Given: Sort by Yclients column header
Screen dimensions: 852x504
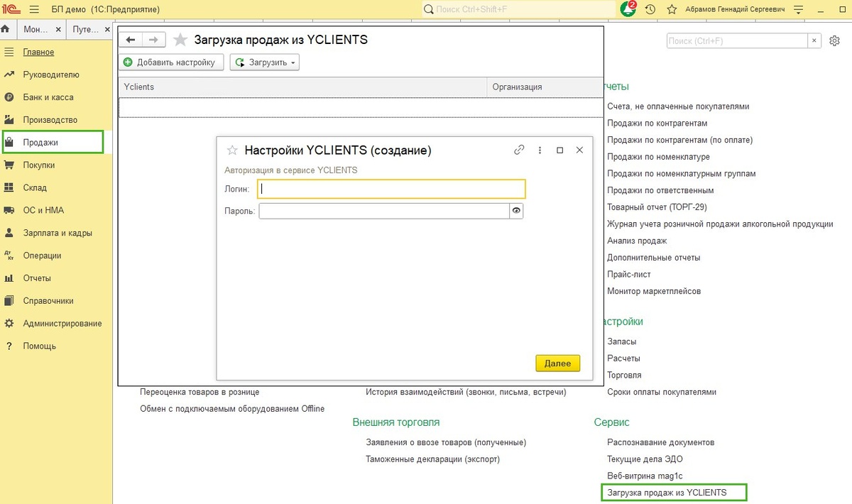Looking at the screenshot, I should [x=302, y=87].
